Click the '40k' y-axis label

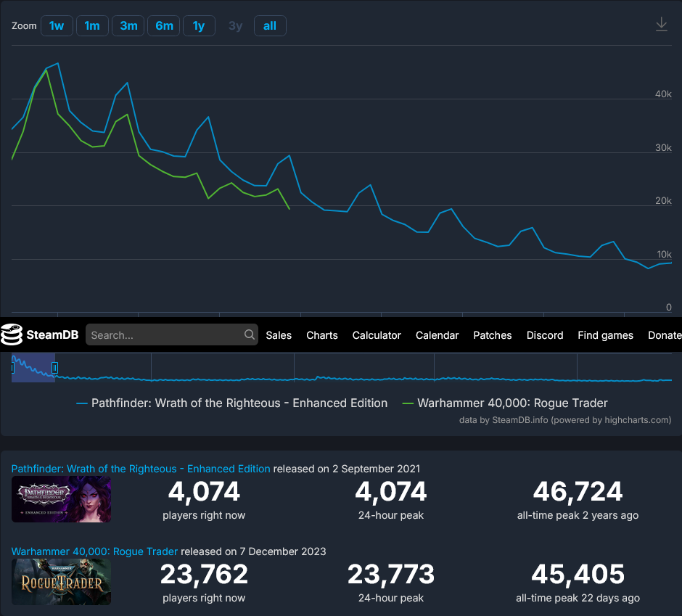pos(663,94)
